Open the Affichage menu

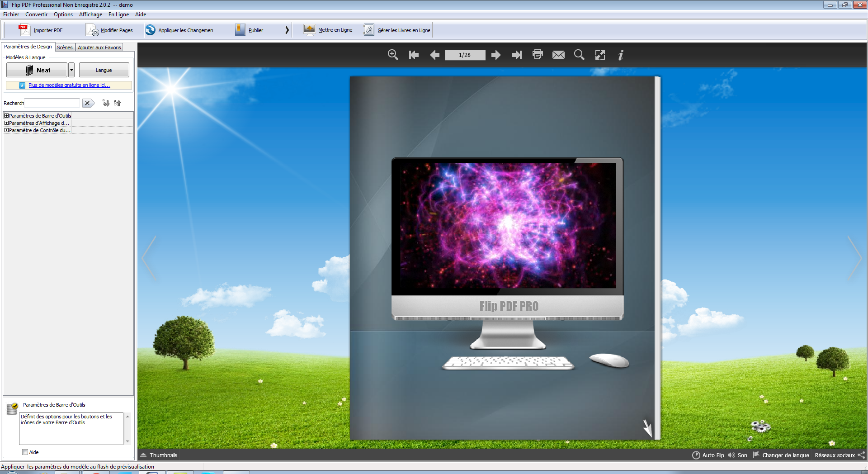pyautogui.click(x=90, y=14)
